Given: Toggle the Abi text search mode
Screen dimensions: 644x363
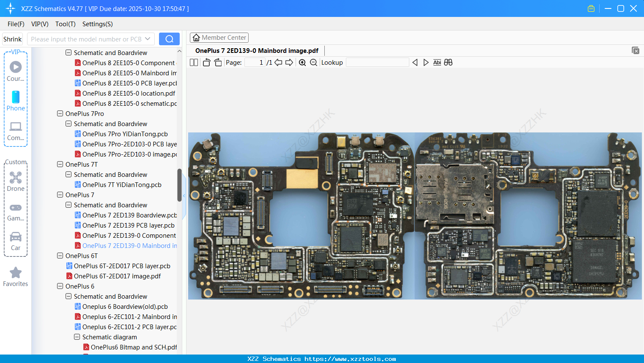Looking at the screenshot, I should (437, 62).
